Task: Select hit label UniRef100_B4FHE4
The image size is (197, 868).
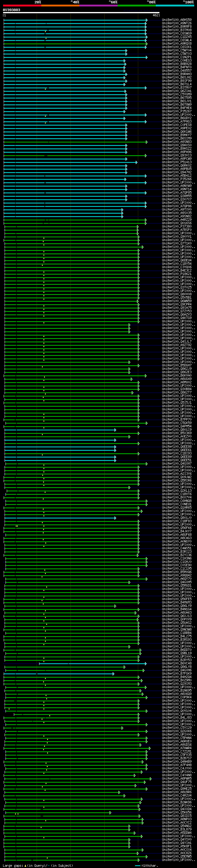Action: (177, 108)
